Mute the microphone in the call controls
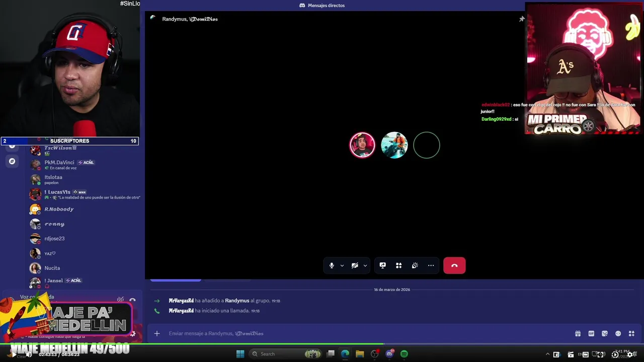The width and height of the screenshot is (644, 362). [x=332, y=265]
